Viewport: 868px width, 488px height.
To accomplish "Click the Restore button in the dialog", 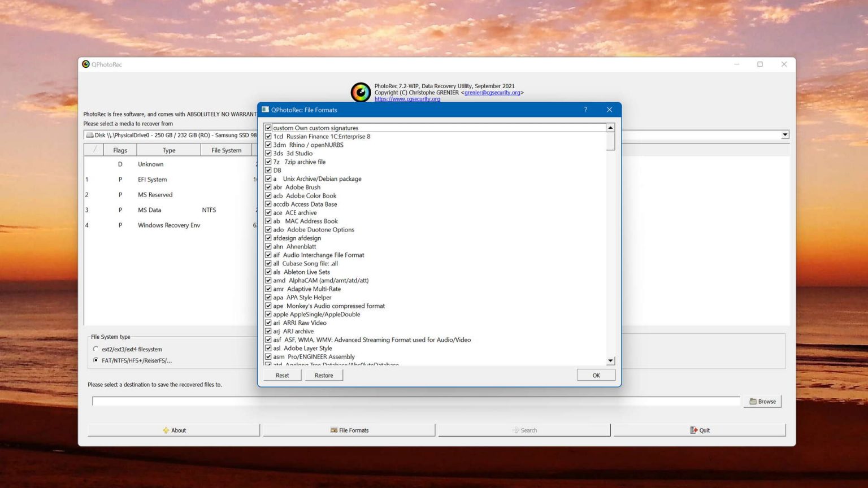I will 323,375.
